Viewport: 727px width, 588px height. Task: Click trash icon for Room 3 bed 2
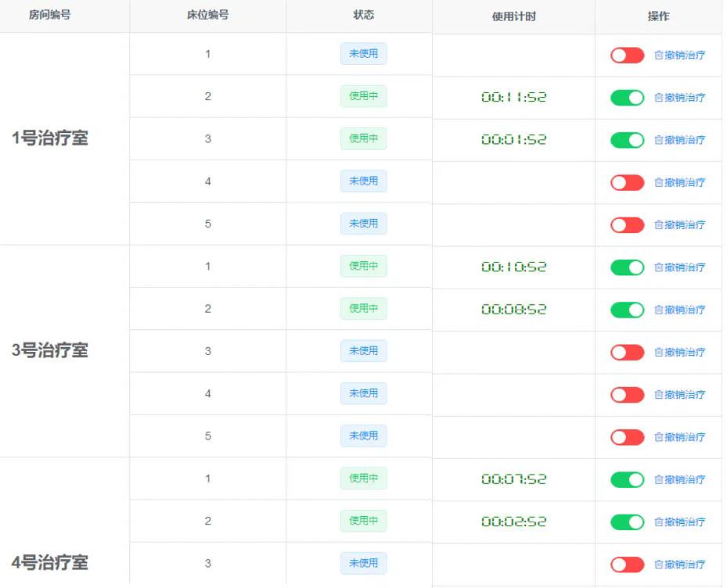[659, 310]
